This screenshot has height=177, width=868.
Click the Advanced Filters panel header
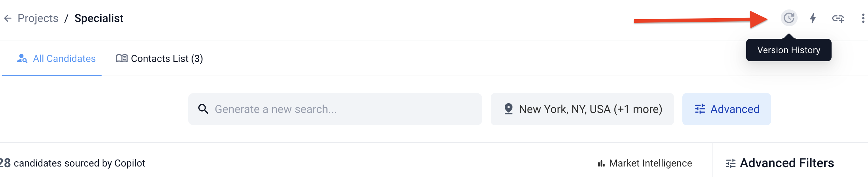787,163
